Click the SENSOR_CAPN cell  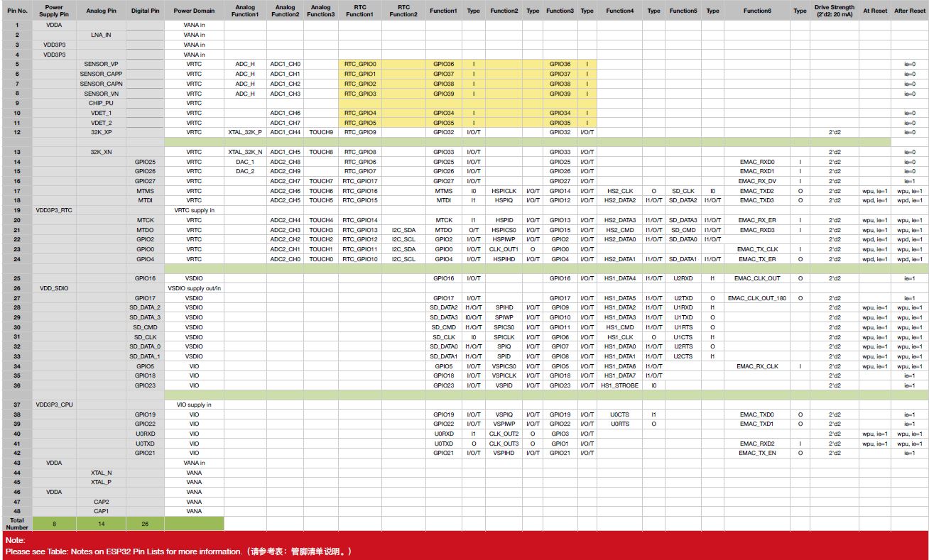101,84
